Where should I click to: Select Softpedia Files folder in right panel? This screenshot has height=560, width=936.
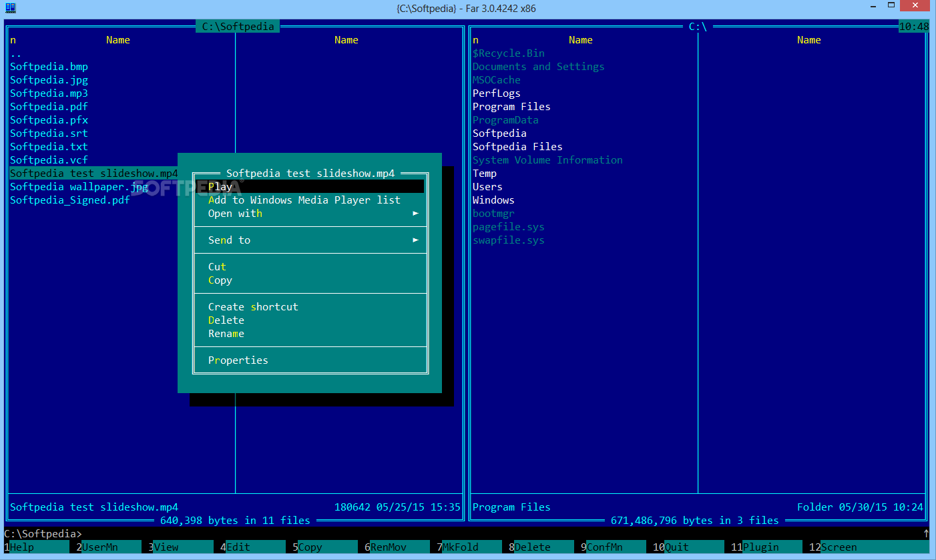(517, 147)
